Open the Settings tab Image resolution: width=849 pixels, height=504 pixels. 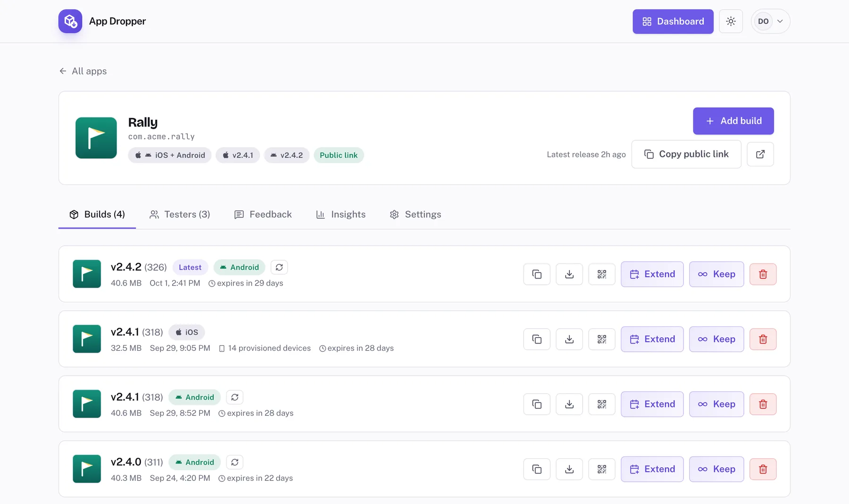point(416,215)
